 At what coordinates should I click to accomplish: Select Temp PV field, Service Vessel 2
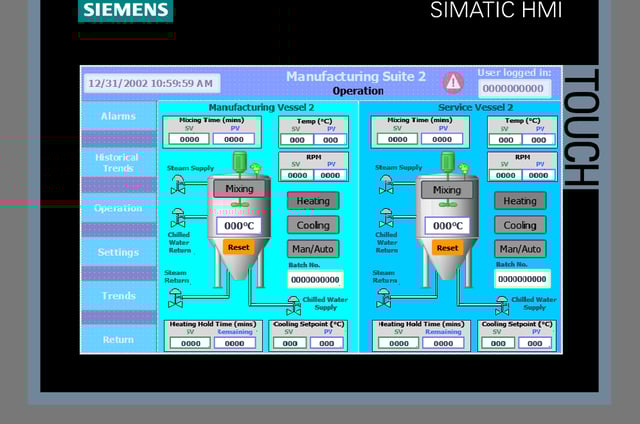[538, 140]
